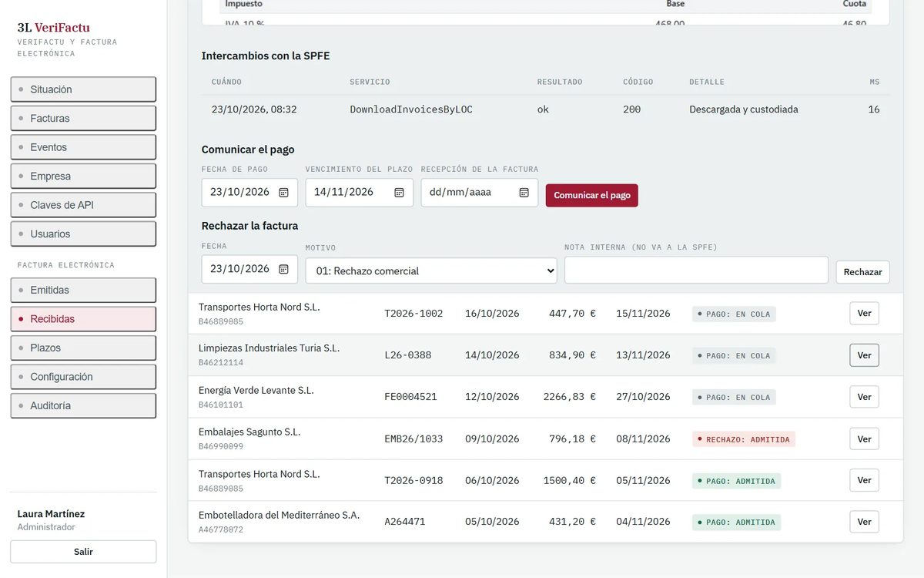Click Pago: En cola badge for T2026-1002

[734, 314]
